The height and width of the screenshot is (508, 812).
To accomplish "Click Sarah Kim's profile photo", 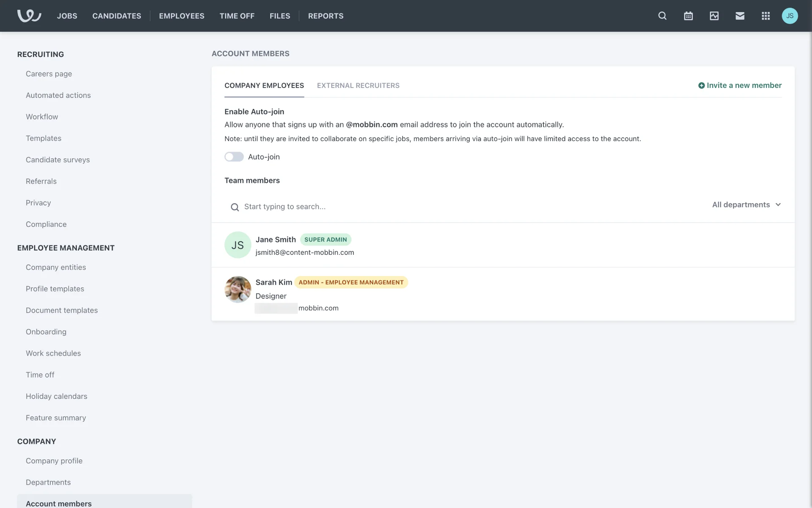I will coord(238,290).
